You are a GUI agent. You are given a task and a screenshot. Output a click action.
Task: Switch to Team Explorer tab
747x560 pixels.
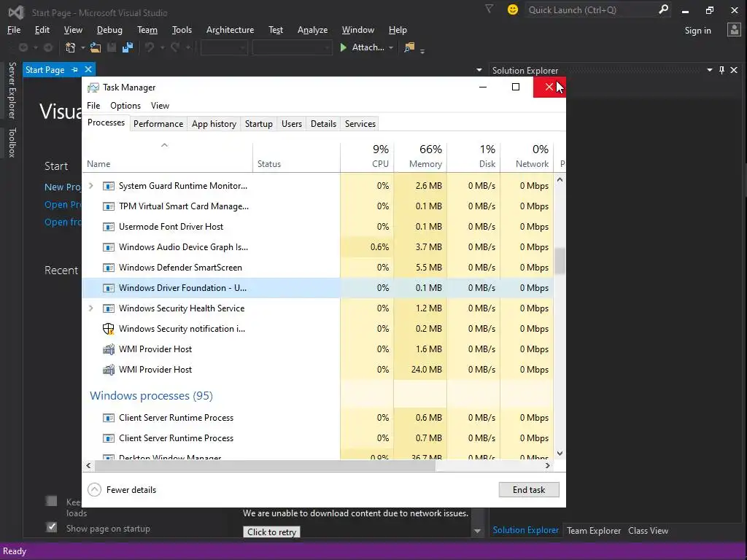click(x=594, y=531)
